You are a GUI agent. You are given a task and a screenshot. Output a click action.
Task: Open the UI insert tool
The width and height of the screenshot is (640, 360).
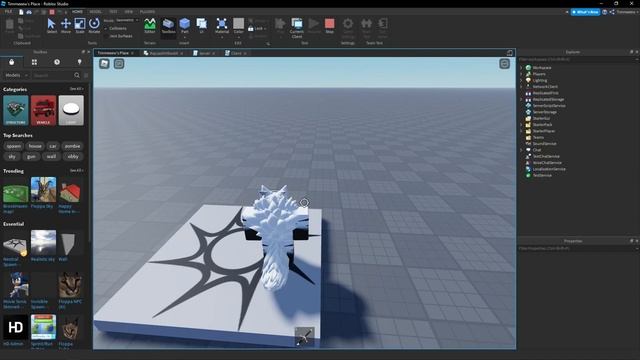point(202,26)
